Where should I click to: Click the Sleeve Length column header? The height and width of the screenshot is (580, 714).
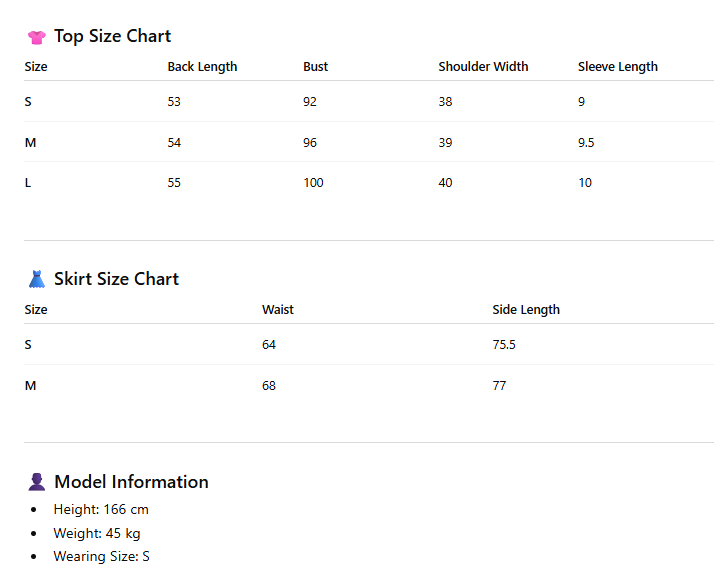(x=618, y=67)
